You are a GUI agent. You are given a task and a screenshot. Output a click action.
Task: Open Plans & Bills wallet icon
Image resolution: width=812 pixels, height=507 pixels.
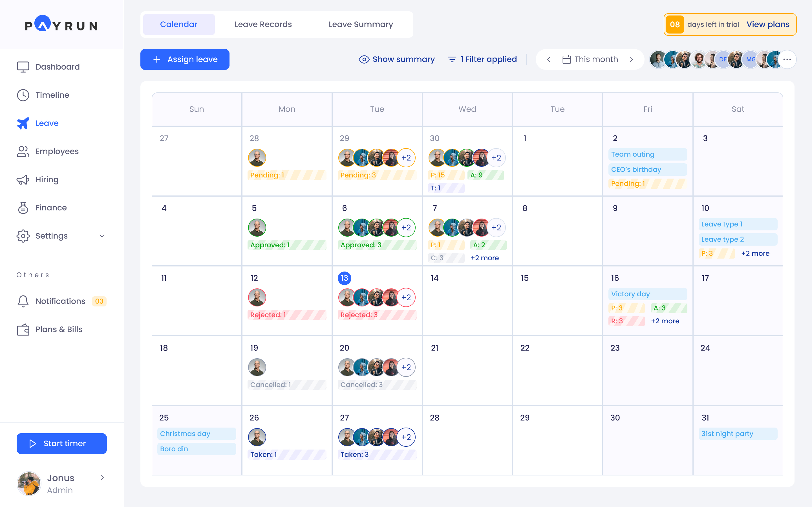click(x=23, y=329)
